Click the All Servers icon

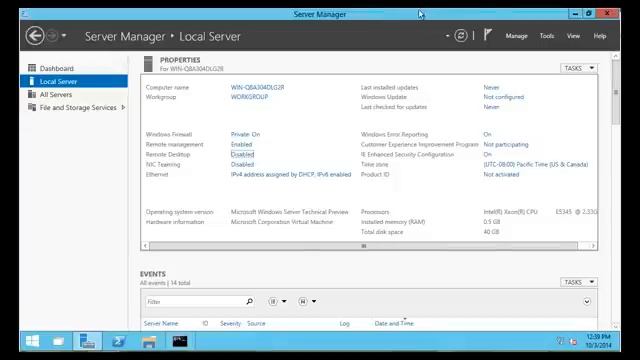32,94
